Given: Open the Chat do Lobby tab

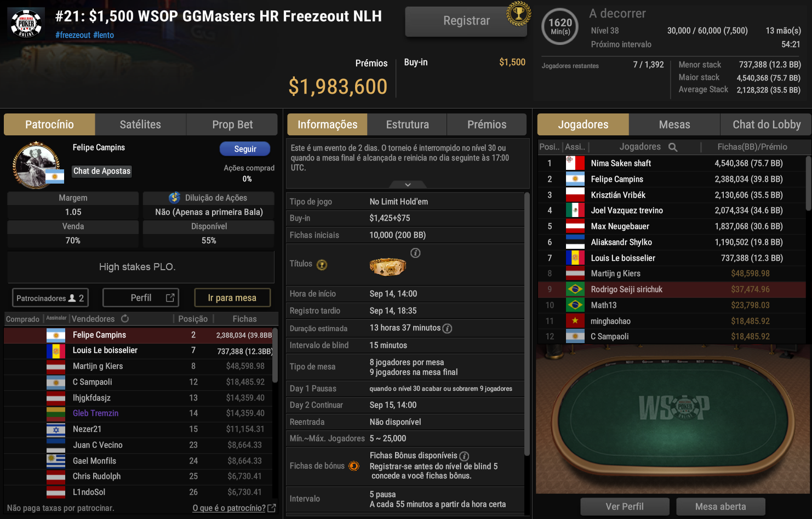Looking at the screenshot, I should 766,124.
